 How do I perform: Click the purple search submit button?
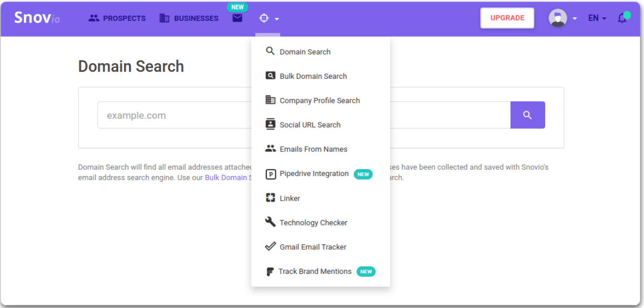[528, 115]
